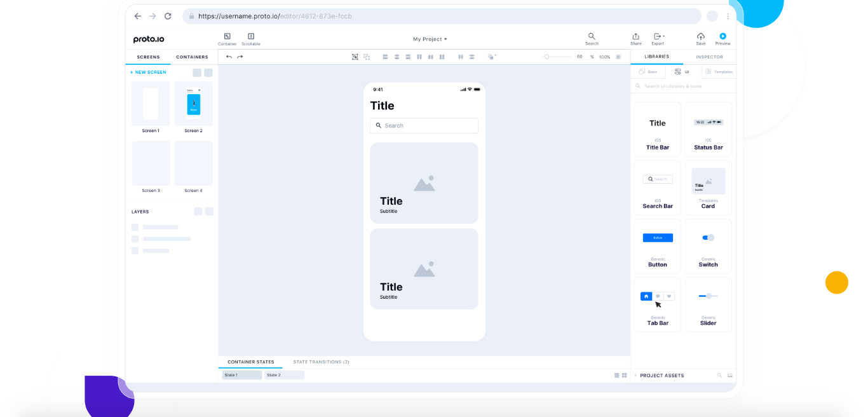Click the New Screen button
Viewport: 868px width, 417px height.
point(148,72)
